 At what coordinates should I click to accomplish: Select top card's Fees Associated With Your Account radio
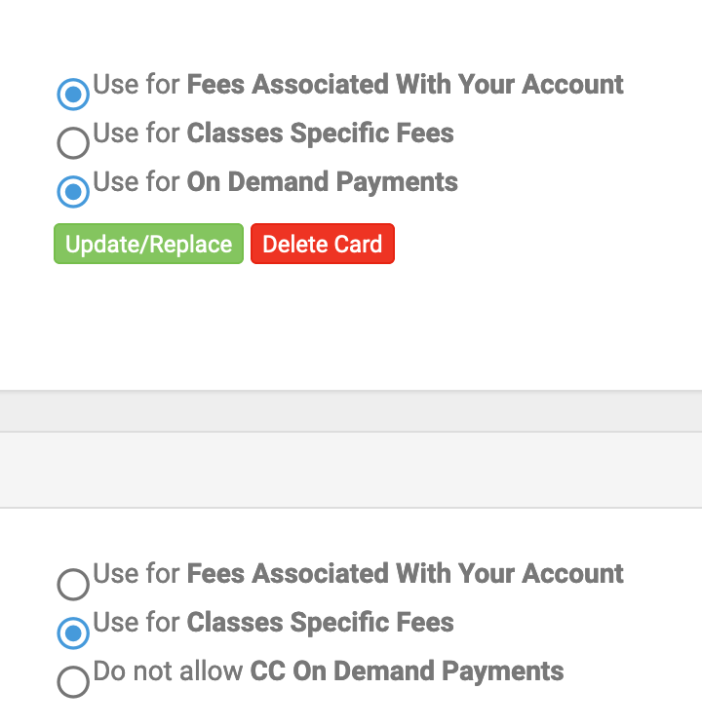(73, 95)
